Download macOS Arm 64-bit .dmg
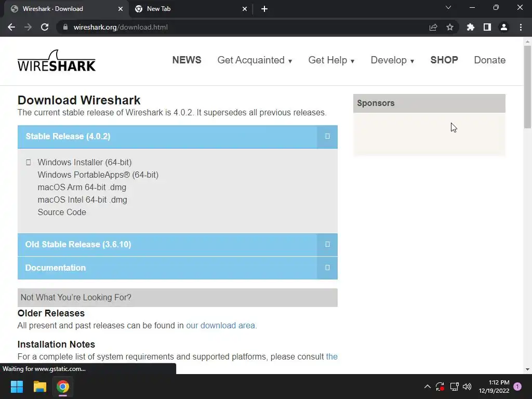Viewport: 532px width, 399px height. [x=82, y=187]
